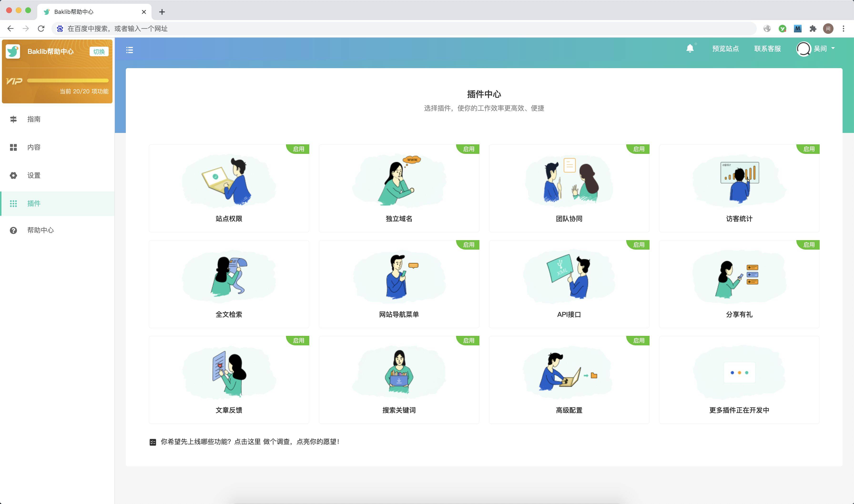
Task: Open the notifications bell
Action: click(x=690, y=49)
